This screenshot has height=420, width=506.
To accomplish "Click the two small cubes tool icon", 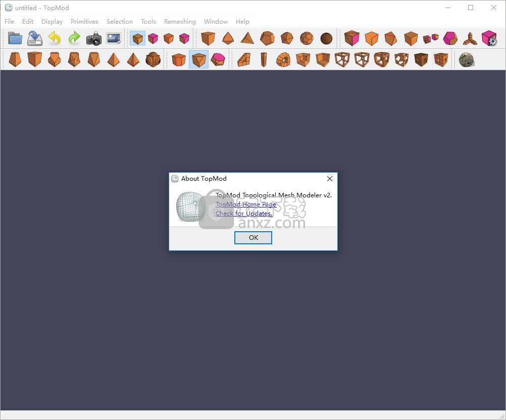I will click(430, 38).
